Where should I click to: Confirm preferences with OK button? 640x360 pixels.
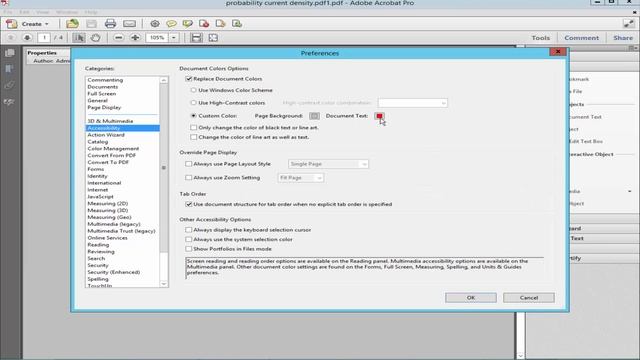tap(471, 298)
